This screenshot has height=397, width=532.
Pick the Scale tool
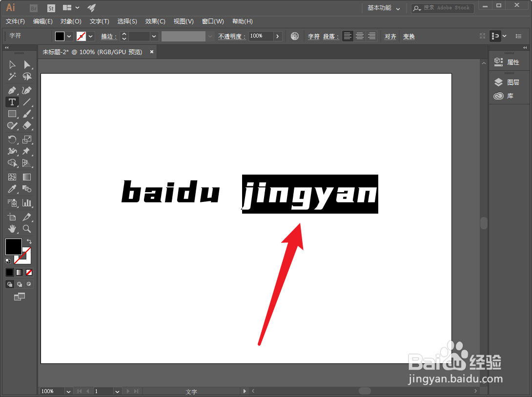[27, 139]
